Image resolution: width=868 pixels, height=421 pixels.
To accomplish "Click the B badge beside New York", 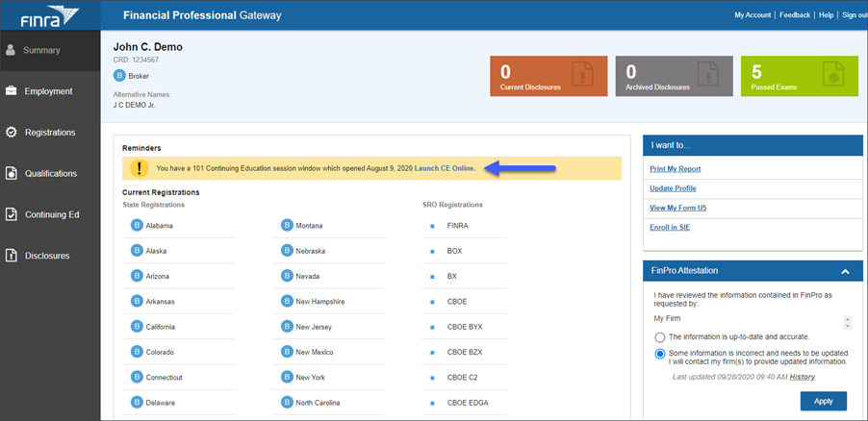I will [x=287, y=378].
